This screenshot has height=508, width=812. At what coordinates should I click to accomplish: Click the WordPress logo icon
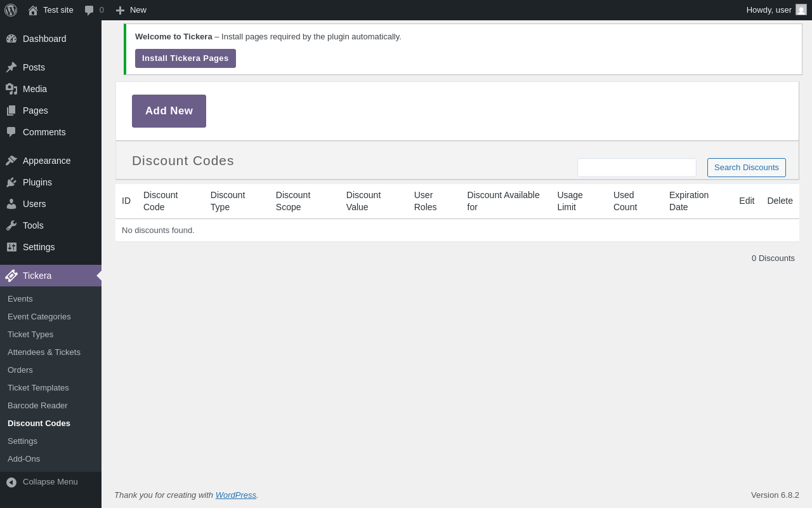pyautogui.click(x=11, y=10)
